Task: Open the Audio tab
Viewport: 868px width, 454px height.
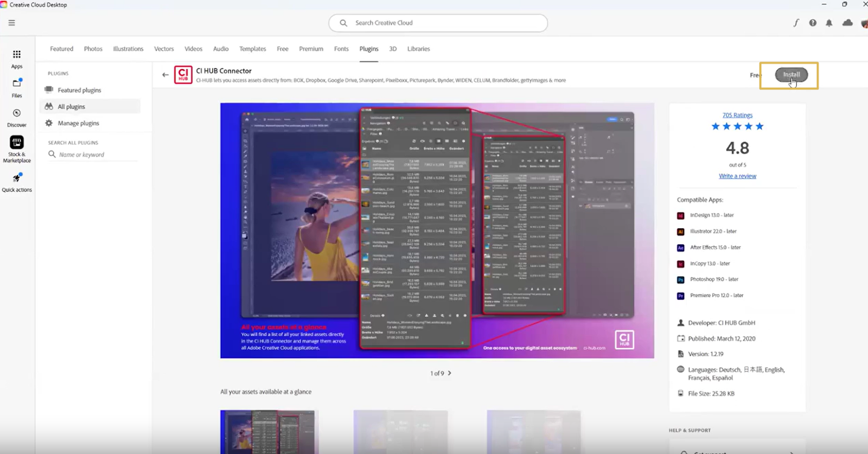Action: point(221,49)
